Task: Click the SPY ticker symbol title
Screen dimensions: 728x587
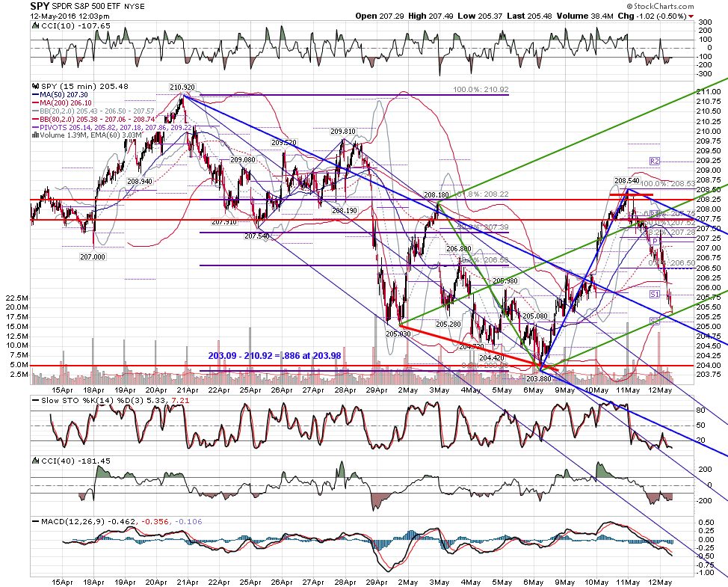Action: [40, 6]
